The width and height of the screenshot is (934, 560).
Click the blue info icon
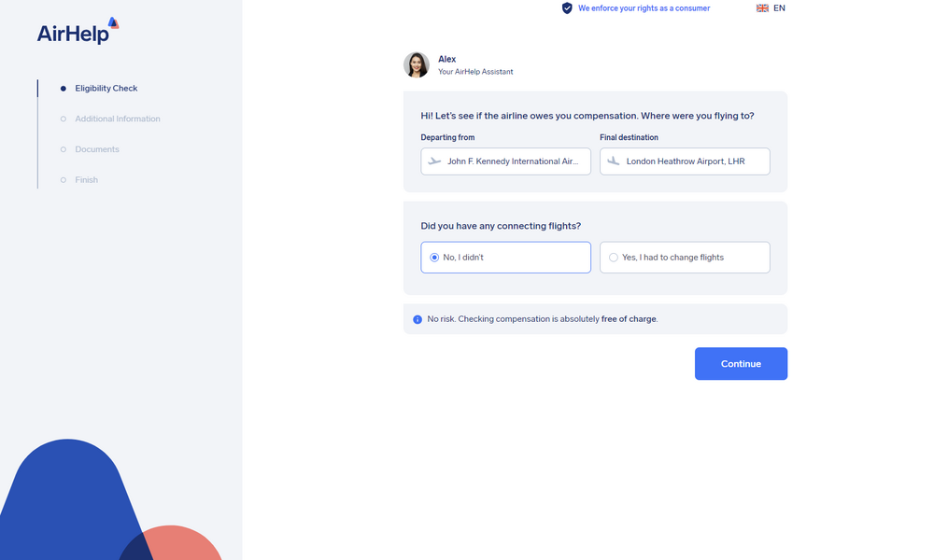coord(417,319)
